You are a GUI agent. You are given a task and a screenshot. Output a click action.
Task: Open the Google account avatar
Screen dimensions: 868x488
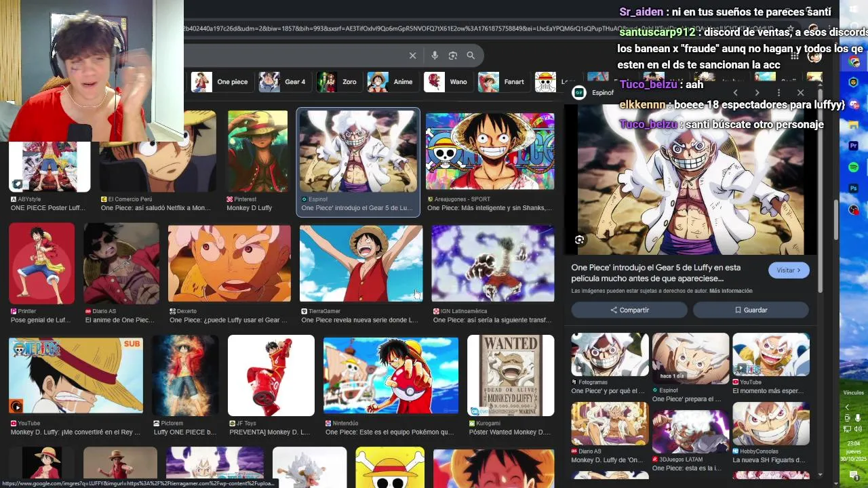point(814,56)
